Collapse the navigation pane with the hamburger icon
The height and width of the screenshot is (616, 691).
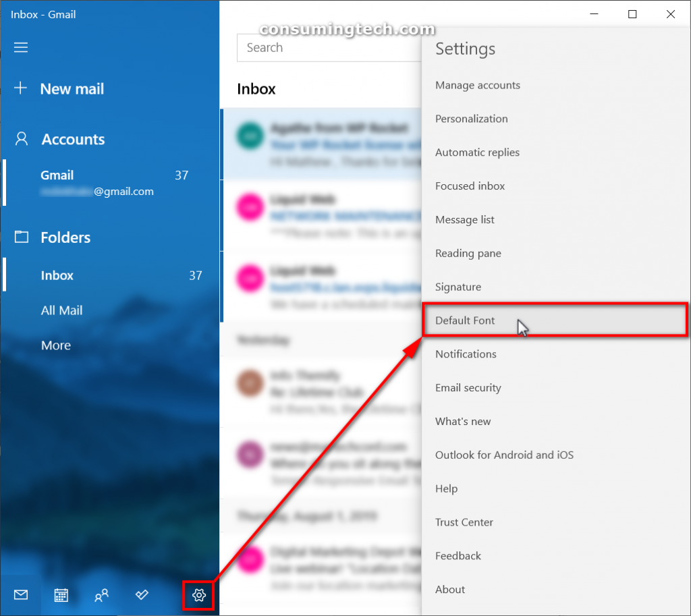(20, 47)
